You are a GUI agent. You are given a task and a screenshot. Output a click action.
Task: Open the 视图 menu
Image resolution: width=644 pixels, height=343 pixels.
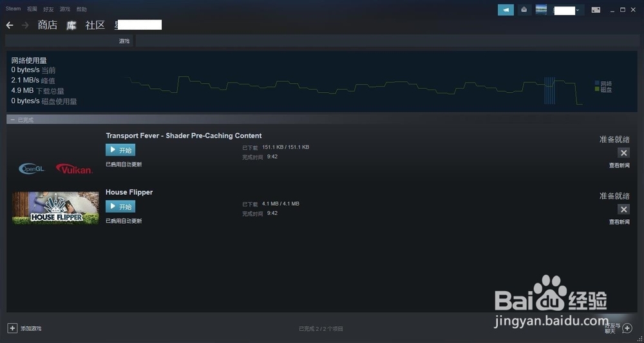click(32, 9)
